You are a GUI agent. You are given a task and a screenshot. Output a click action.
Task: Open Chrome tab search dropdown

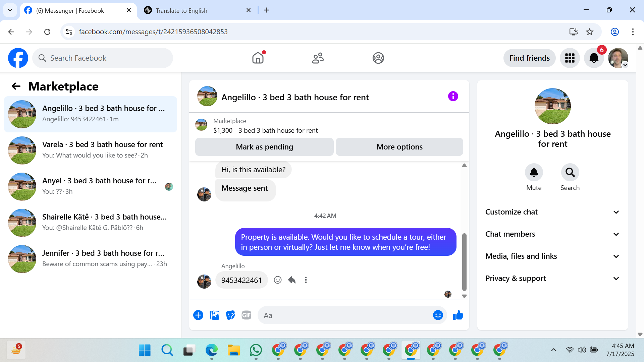point(10,10)
